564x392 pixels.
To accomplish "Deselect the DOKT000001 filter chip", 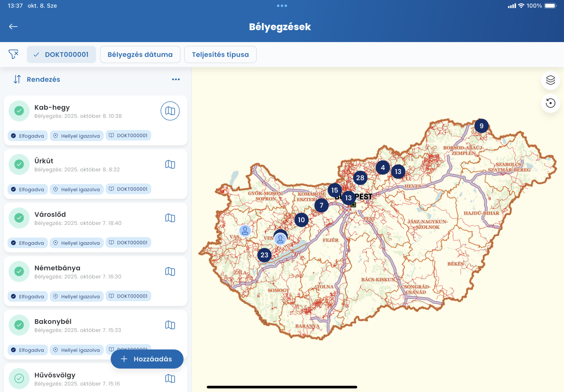I will (x=61, y=54).
